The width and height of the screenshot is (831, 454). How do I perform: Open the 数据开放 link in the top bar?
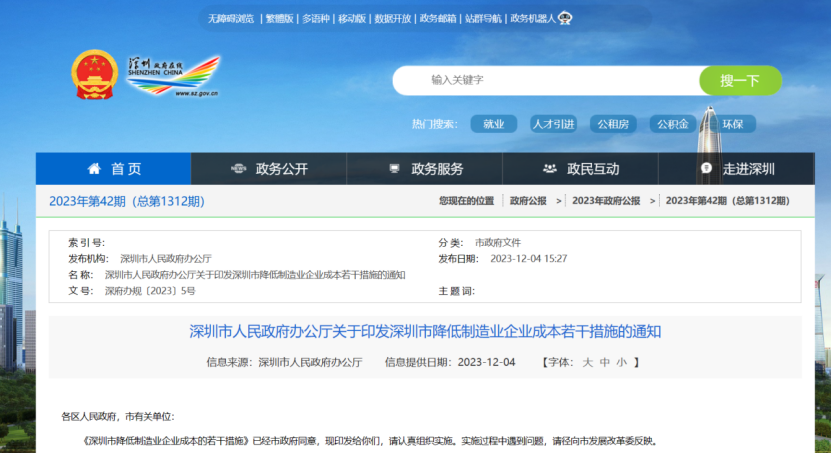coord(393,19)
